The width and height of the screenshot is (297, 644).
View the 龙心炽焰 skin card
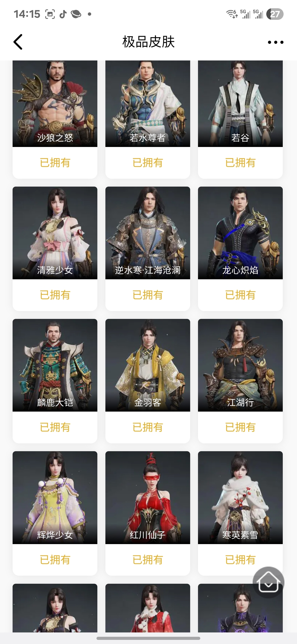tap(240, 249)
